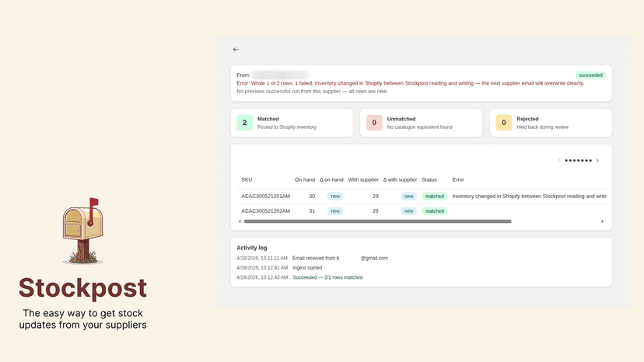Click on-hand value 30

tap(312, 197)
